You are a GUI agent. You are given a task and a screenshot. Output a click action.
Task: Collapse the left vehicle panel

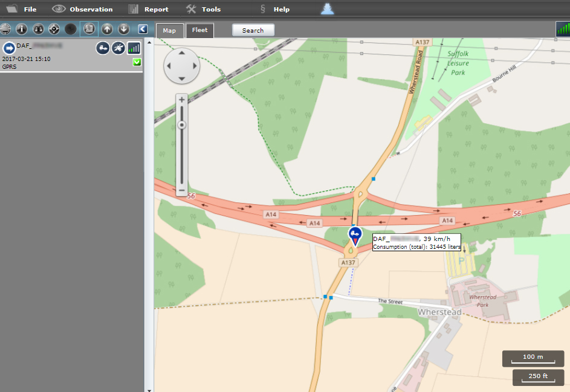[x=143, y=29]
